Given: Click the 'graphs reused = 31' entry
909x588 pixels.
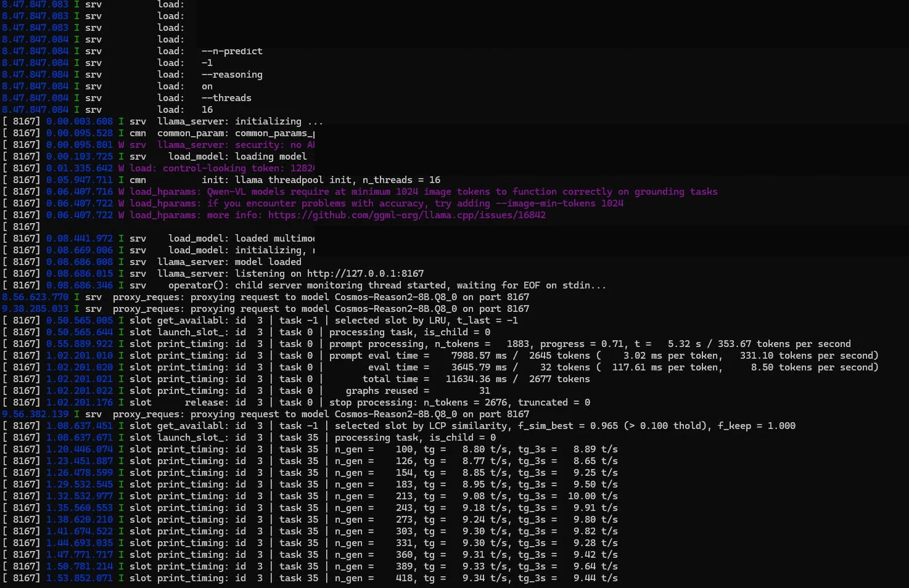Looking at the screenshot, I should coord(417,391).
